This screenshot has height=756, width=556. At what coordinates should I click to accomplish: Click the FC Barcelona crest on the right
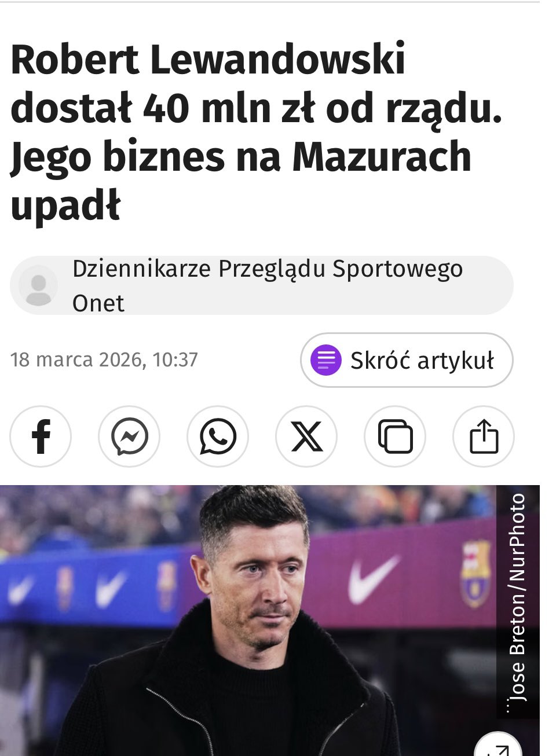pos(476,574)
